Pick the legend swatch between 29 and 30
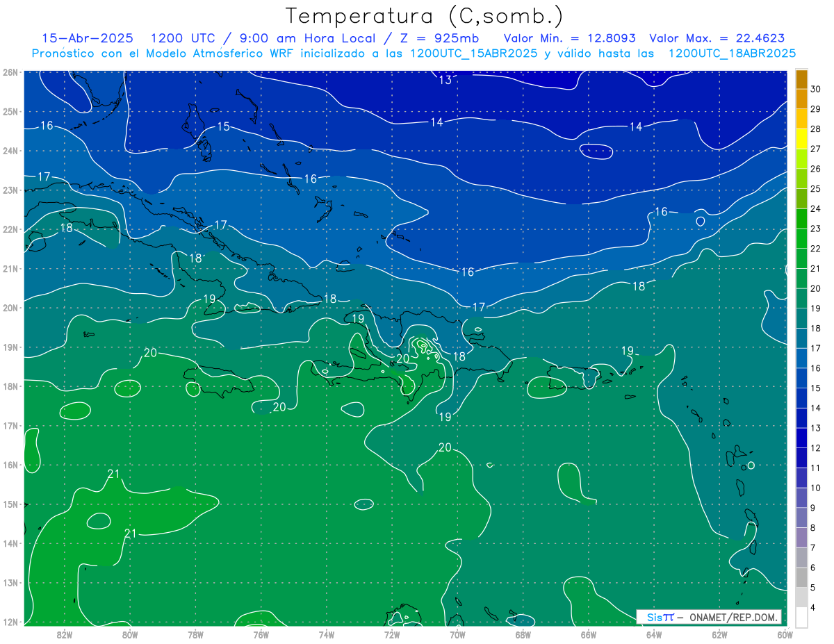This screenshot has width=834, height=644. click(801, 99)
